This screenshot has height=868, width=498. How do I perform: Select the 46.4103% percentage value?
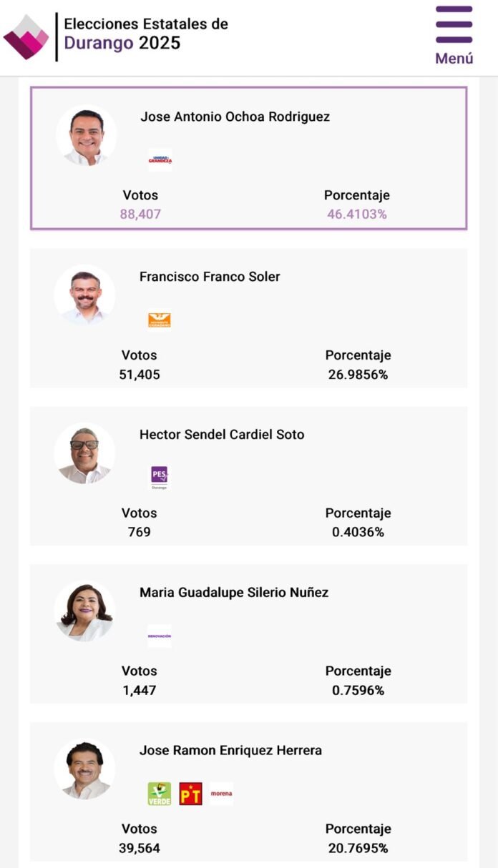[x=357, y=214]
